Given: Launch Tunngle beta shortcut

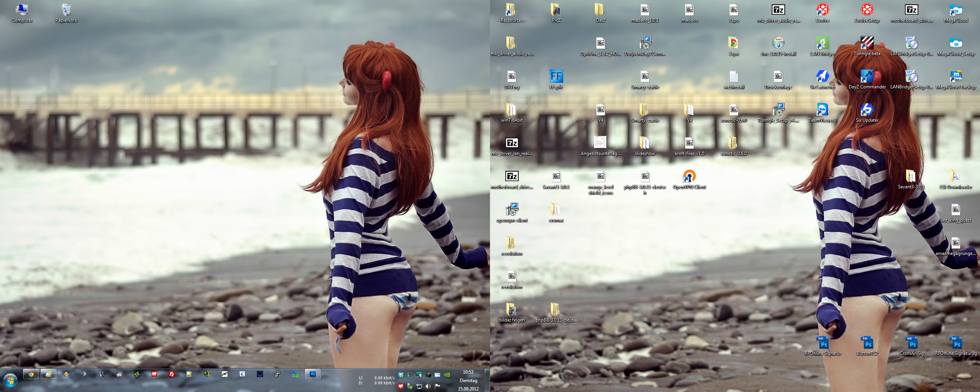Looking at the screenshot, I should (x=867, y=46).
